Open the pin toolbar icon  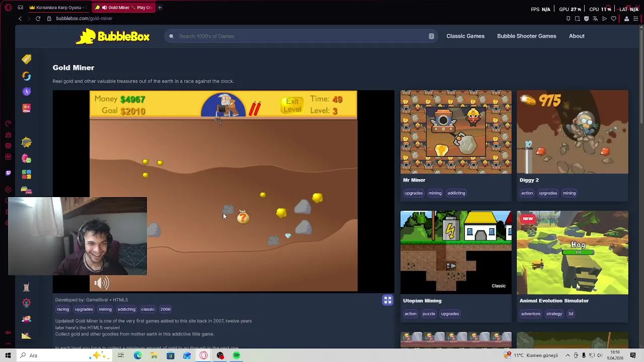pos(568,19)
